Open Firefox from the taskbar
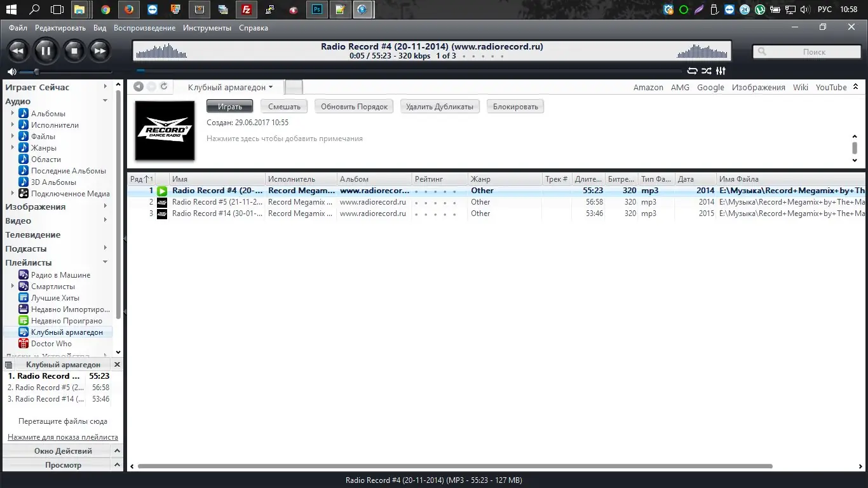This screenshot has width=868, height=488. click(129, 10)
